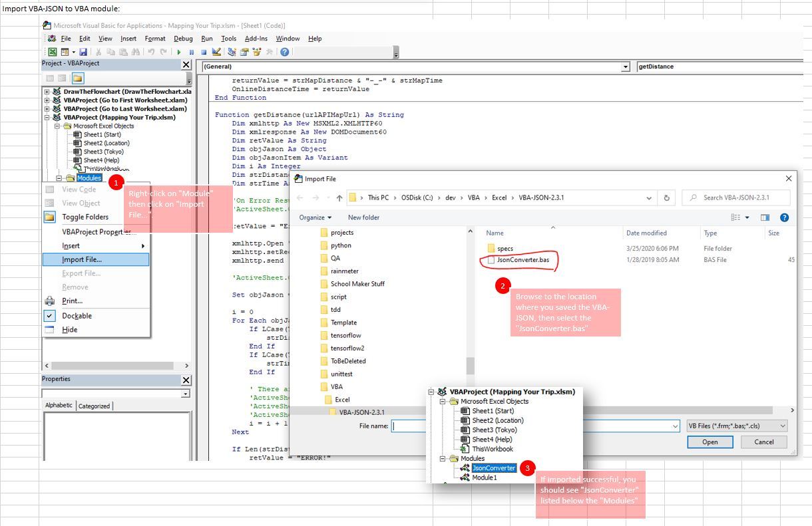The image size is (812, 526).
Task: Click the Save toolbar icon
Action: [x=83, y=52]
